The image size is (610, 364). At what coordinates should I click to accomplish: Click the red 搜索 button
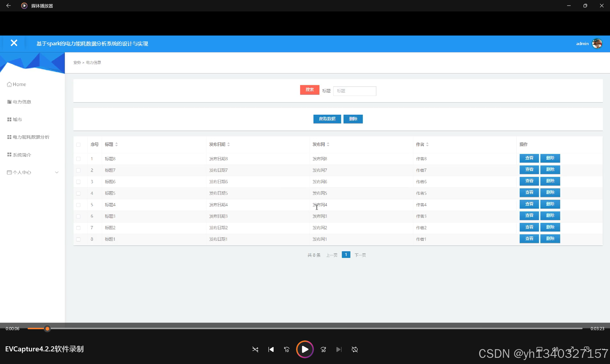click(310, 90)
